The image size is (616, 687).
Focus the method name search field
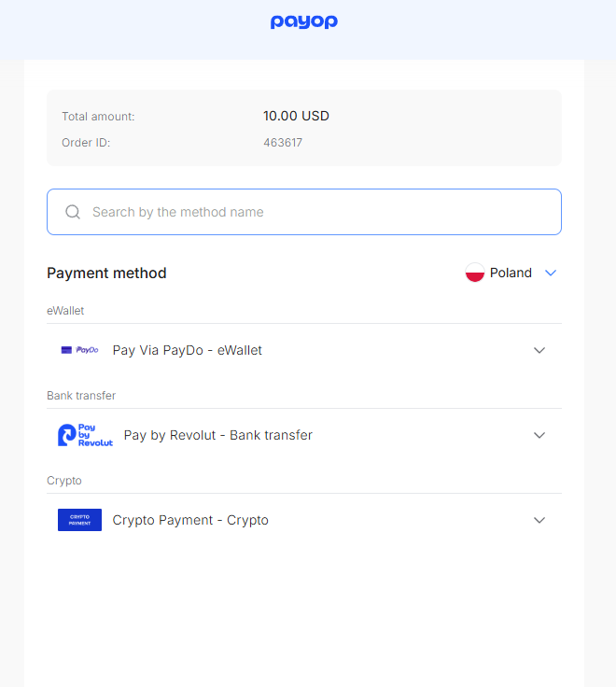click(304, 212)
